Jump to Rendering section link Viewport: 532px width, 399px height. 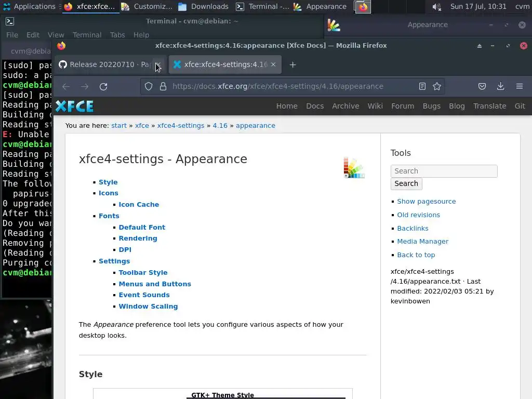[138, 238]
